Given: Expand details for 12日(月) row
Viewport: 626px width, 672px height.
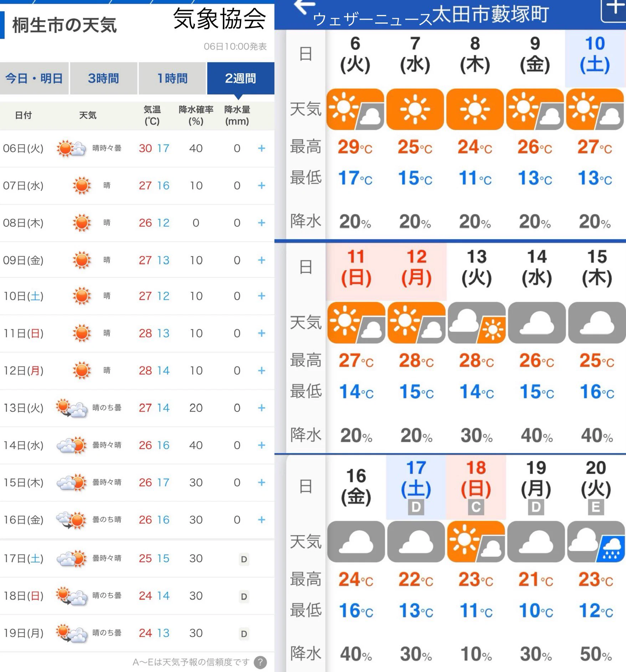Looking at the screenshot, I should click(x=262, y=371).
